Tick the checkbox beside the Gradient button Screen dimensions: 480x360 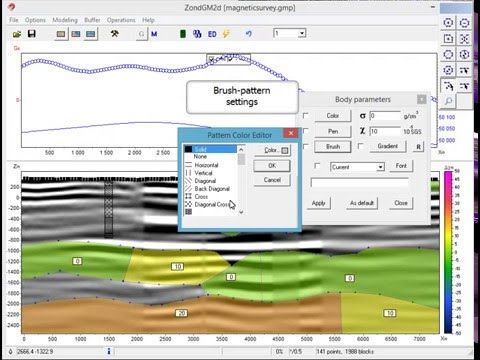click(360, 146)
